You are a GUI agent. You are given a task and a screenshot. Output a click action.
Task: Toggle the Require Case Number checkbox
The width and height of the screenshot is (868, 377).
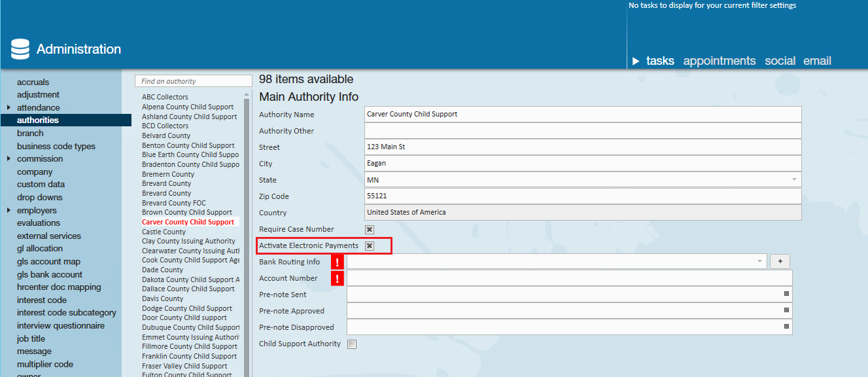tap(370, 229)
